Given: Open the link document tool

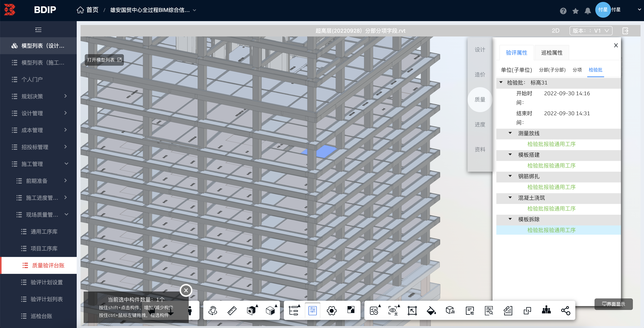Looking at the screenshot, I should point(508,311).
